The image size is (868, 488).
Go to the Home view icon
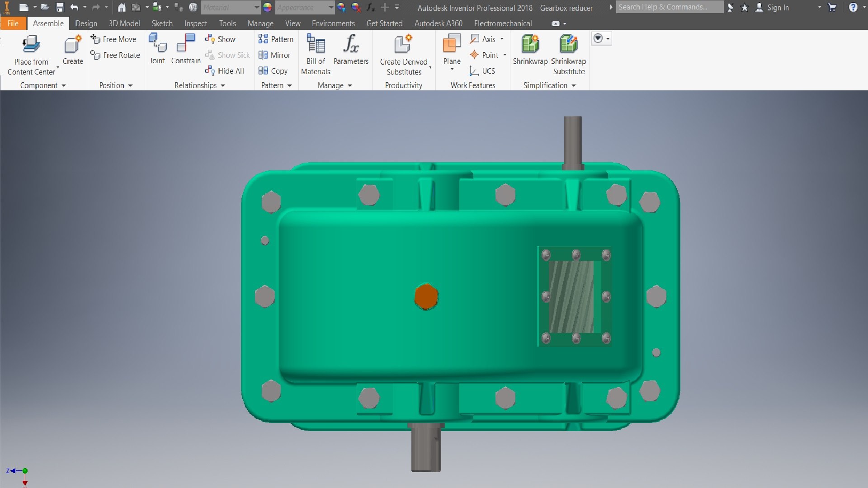pos(122,7)
